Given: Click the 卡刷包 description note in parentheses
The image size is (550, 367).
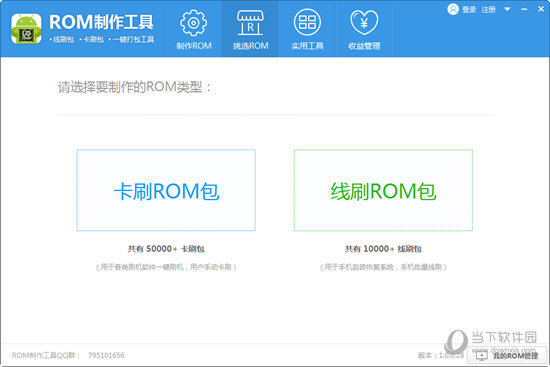Looking at the screenshot, I should (166, 267).
